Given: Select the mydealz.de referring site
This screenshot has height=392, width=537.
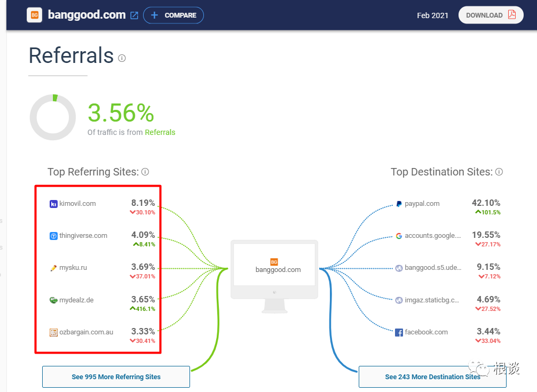Looking at the screenshot, I should pos(76,300).
